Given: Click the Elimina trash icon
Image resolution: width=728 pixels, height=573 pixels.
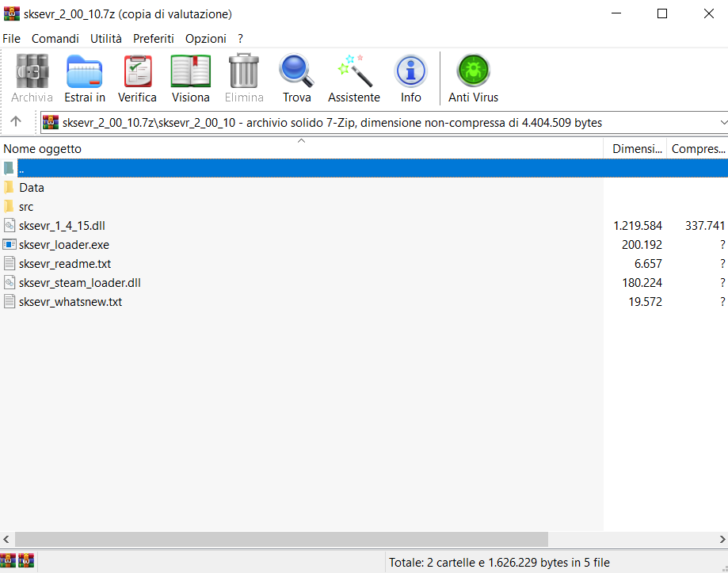Looking at the screenshot, I should pos(244,71).
